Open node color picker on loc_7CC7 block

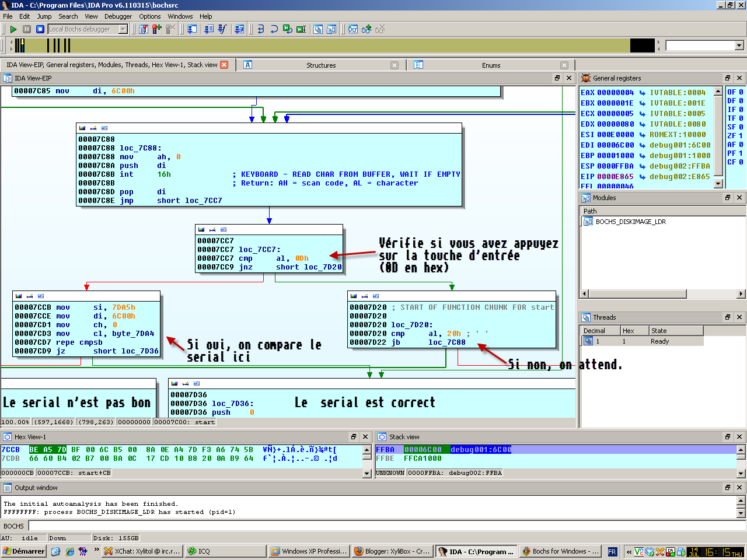point(201,229)
